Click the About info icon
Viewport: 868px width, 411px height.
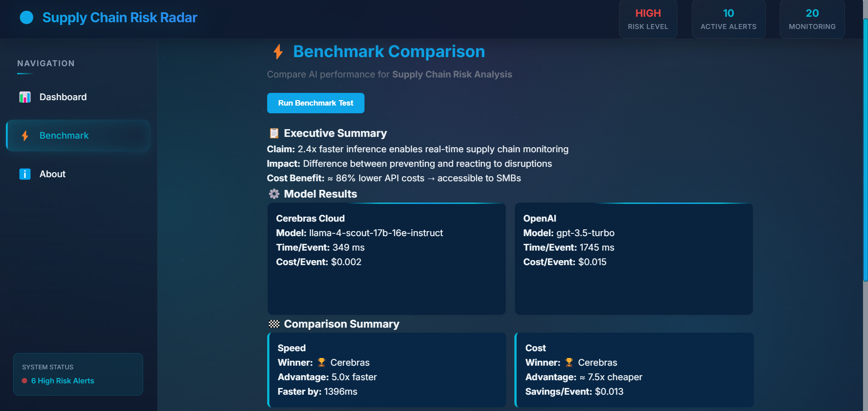[25, 174]
